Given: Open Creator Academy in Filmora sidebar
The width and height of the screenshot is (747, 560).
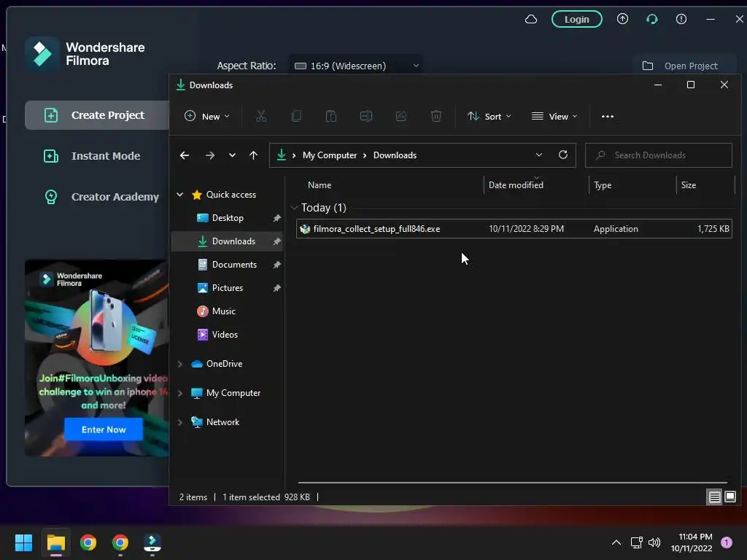Looking at the screenshot, I should point(101,197).
